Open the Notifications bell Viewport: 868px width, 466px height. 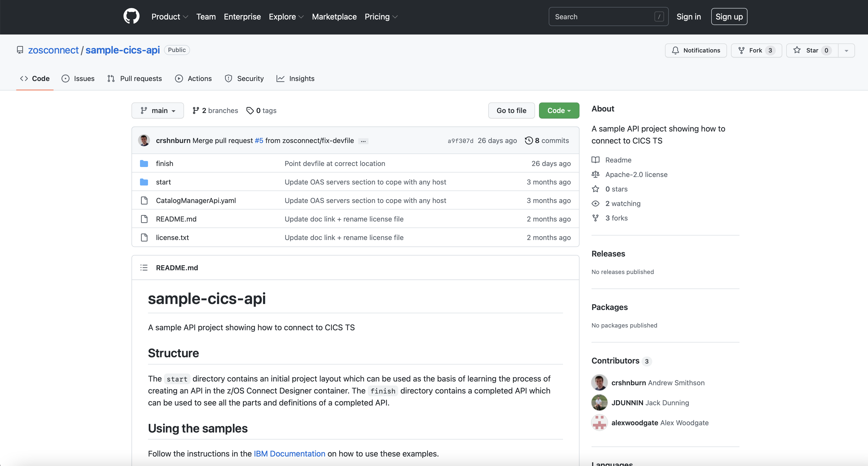tap(675, 50)
